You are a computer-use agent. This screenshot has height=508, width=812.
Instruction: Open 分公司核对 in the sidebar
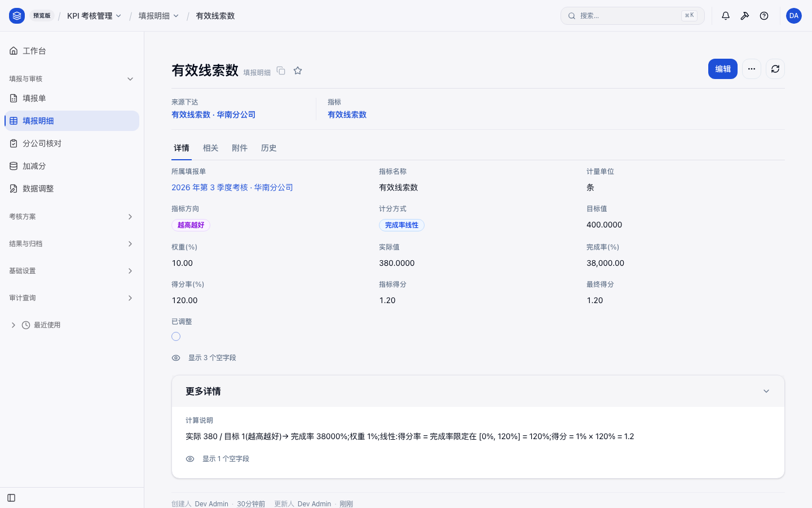[x=72, y=143]
